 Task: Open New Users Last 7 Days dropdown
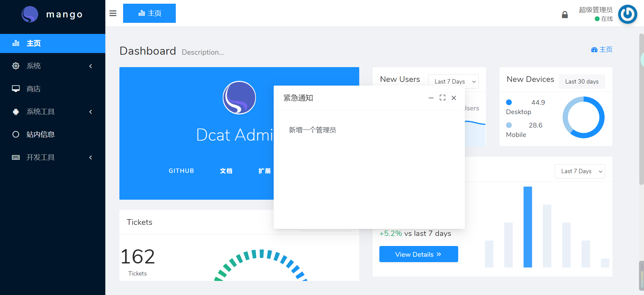453,82
